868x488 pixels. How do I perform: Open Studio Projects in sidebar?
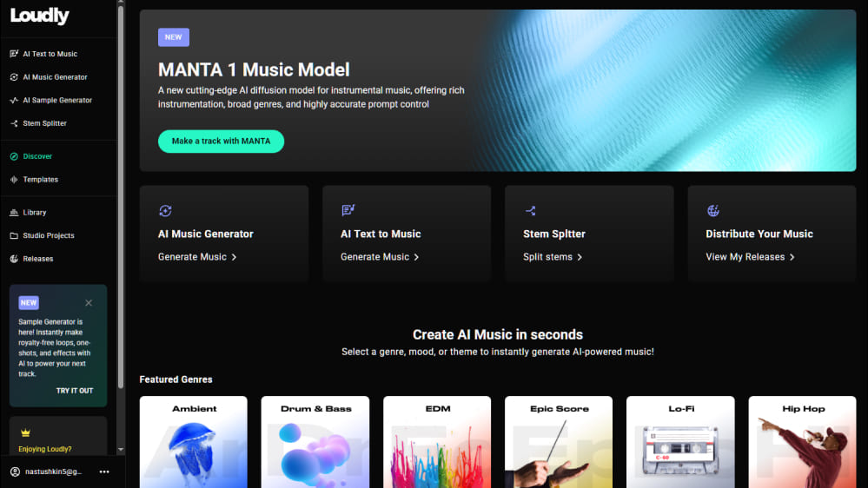point(48,235)
